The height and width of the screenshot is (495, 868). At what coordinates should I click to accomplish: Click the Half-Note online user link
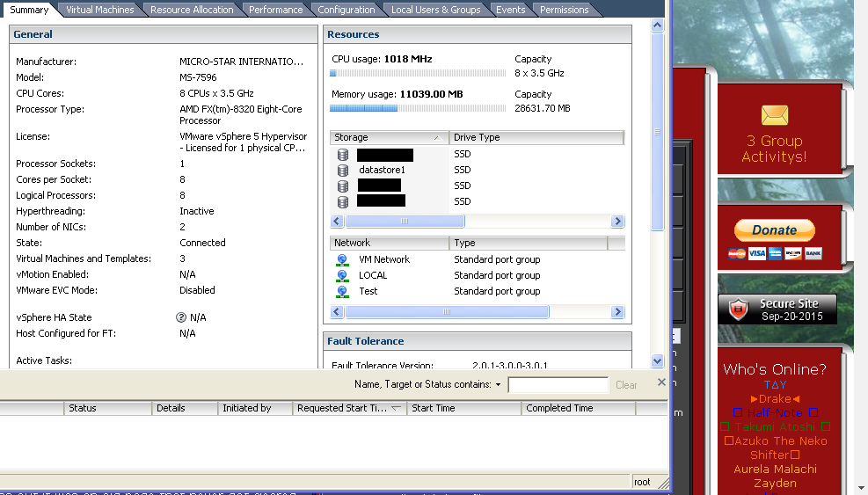775,412
